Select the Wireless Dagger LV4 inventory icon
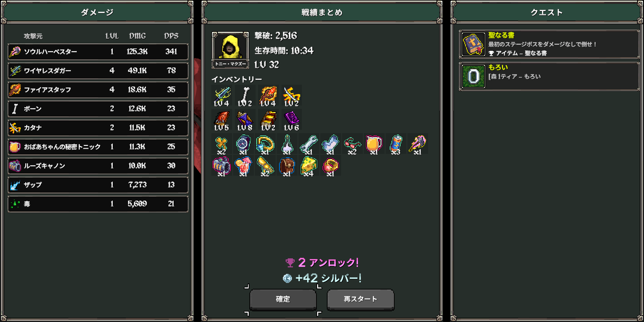Image resolution: width=644 pixels, height=322 pixels. point(222,96)
